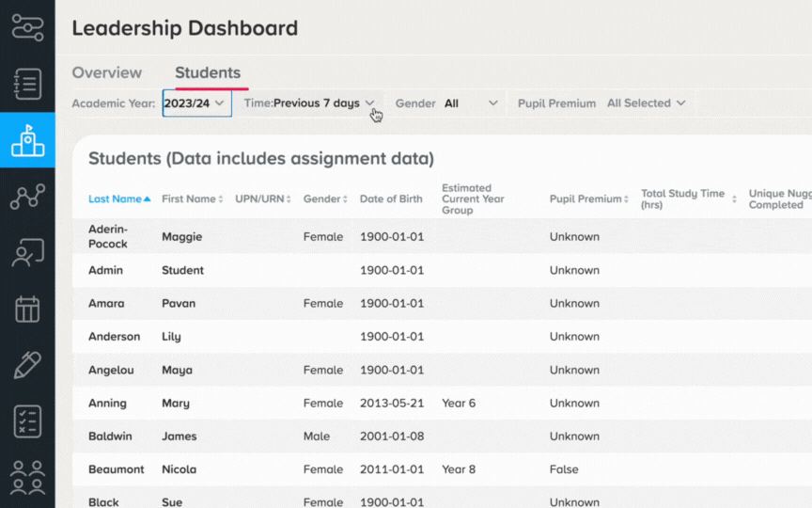812x508 pixels.
Task: Select the Aderin-Pocock last name cell
Action: pos(108,236)
